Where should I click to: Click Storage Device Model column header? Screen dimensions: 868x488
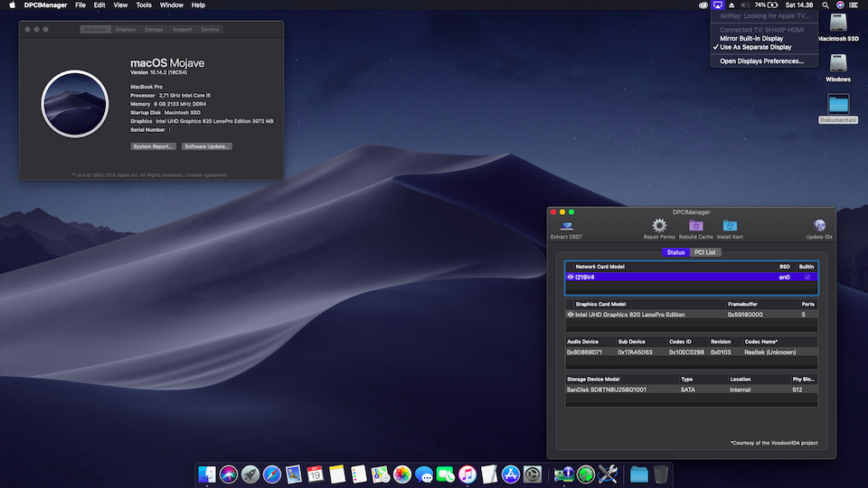point(593,380)
